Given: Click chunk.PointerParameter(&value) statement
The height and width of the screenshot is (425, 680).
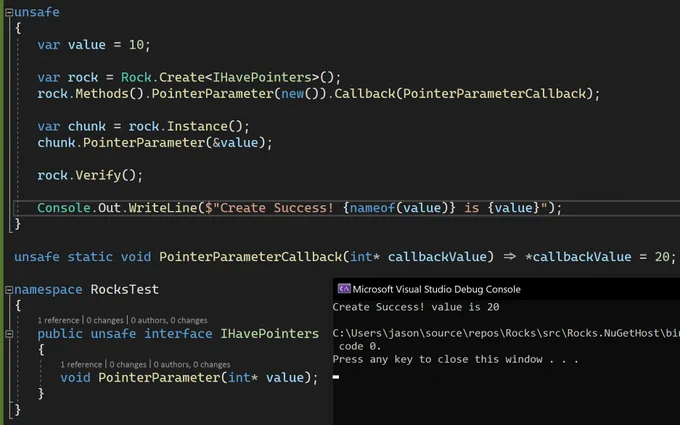Looking at the screenshot, I should point(155,143).
